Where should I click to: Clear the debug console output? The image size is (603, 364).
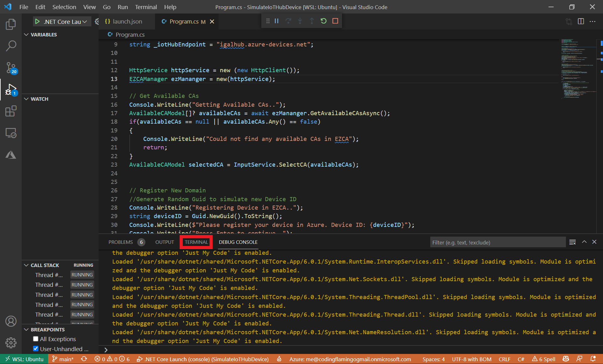coord(573,242)
